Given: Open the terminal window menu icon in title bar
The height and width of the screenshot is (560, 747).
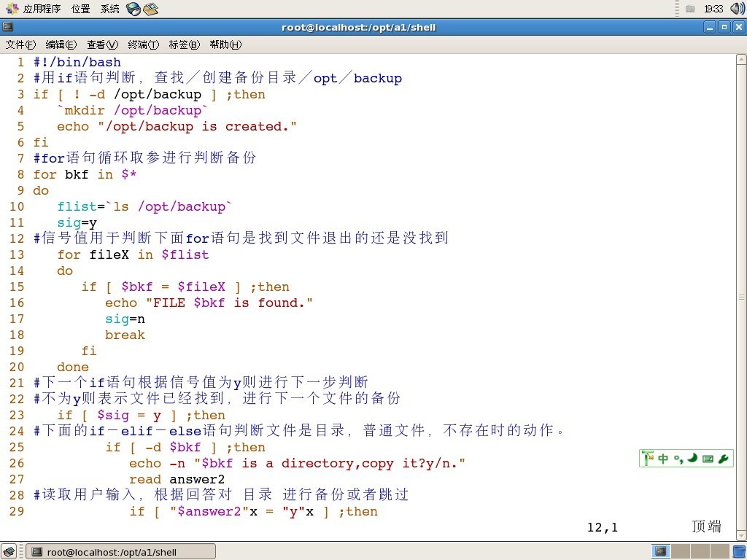Looking at the screenshot, I should pos(7,27).
